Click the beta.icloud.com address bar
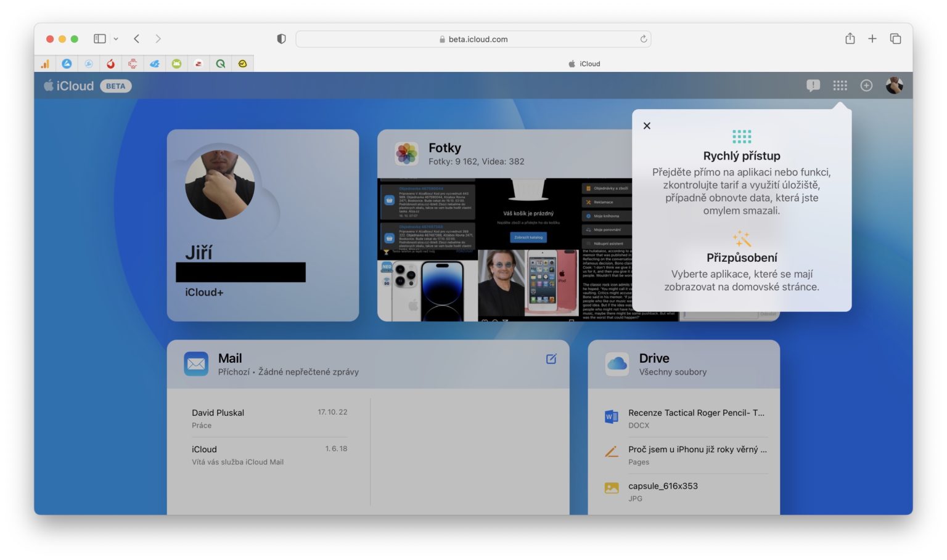This screenshot has width=947, height=560. [473, 39]
